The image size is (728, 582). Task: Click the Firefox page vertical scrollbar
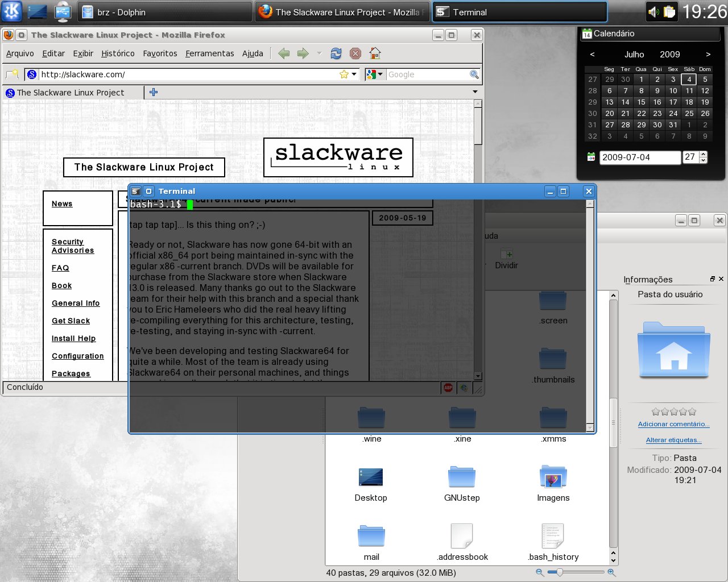coord(478,125)
